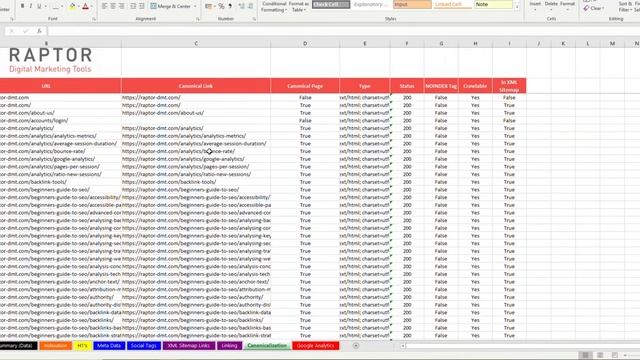Switch to the H1's sheet tab
This screenshot has width=640, height=360.
coord(82,346)
